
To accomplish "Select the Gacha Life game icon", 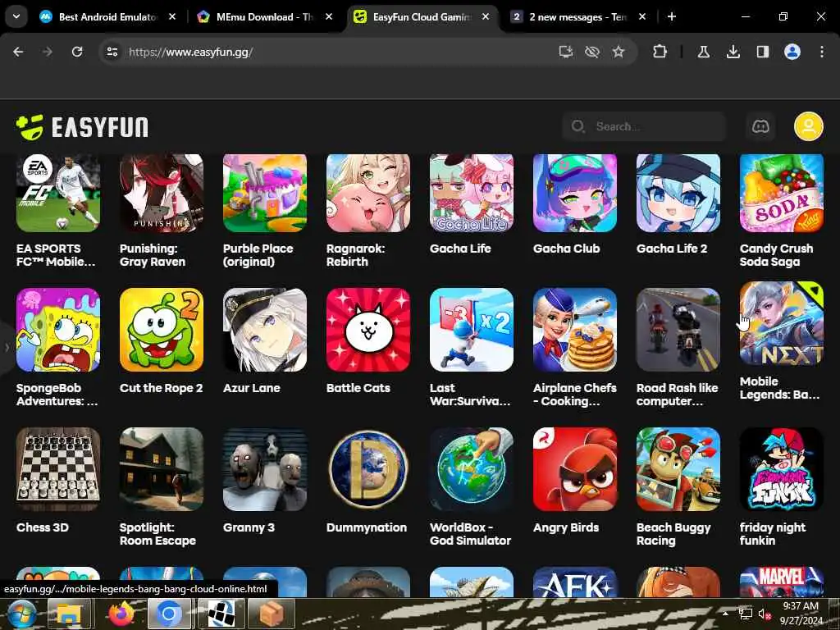I will 472,193.
